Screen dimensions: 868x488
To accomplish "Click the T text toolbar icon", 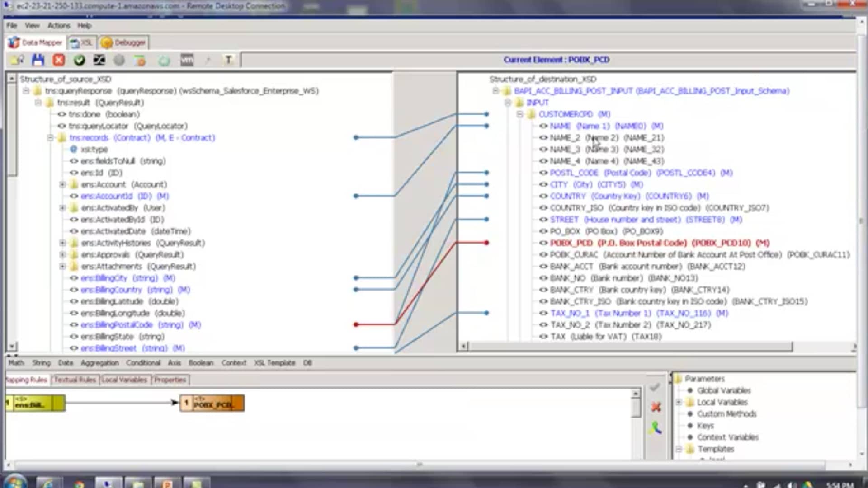I will [228, 60].
